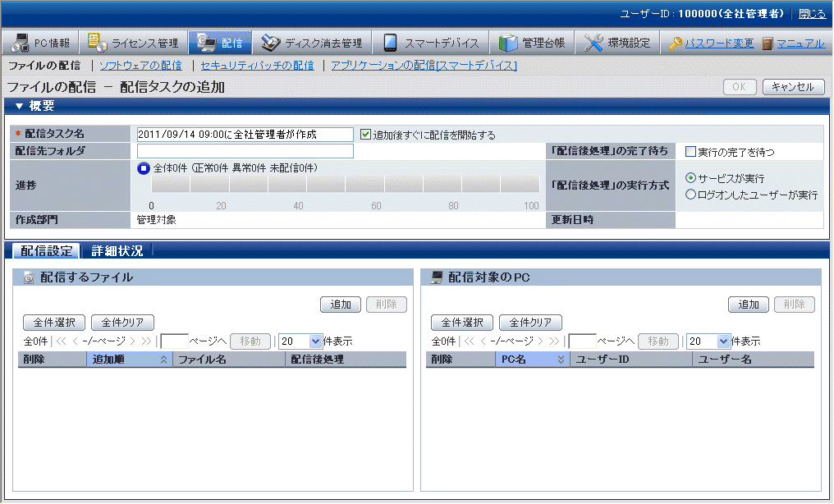Click the 進捗 progress bar
This screenshot has height=504, width=834.
(x=346, y=185)
